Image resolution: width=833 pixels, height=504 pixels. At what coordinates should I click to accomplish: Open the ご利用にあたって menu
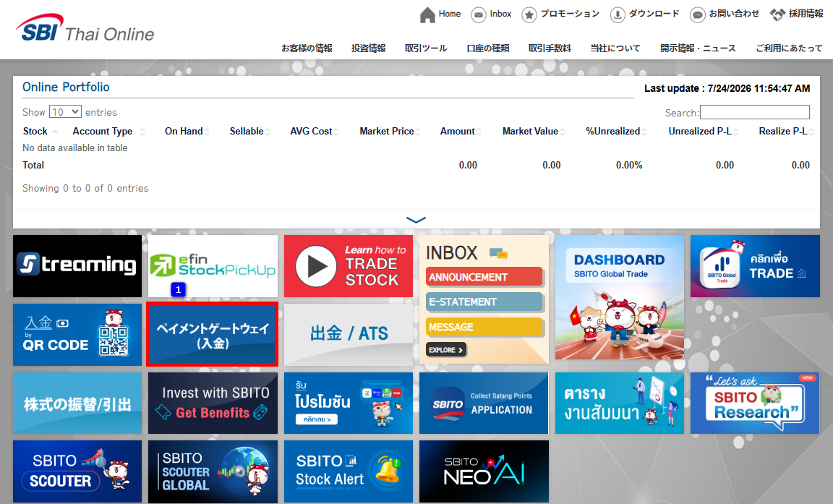[789, 48]
